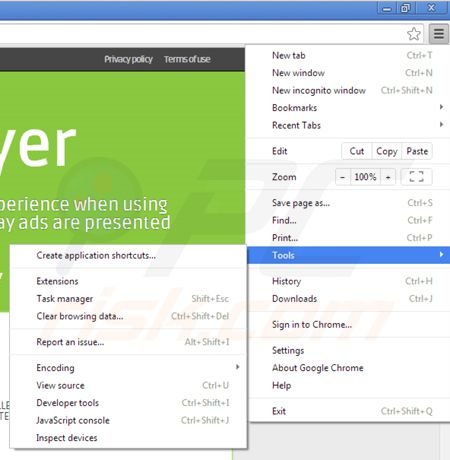
Task: Click Sign in to Chrome...
Action: [x=348, y=324]
